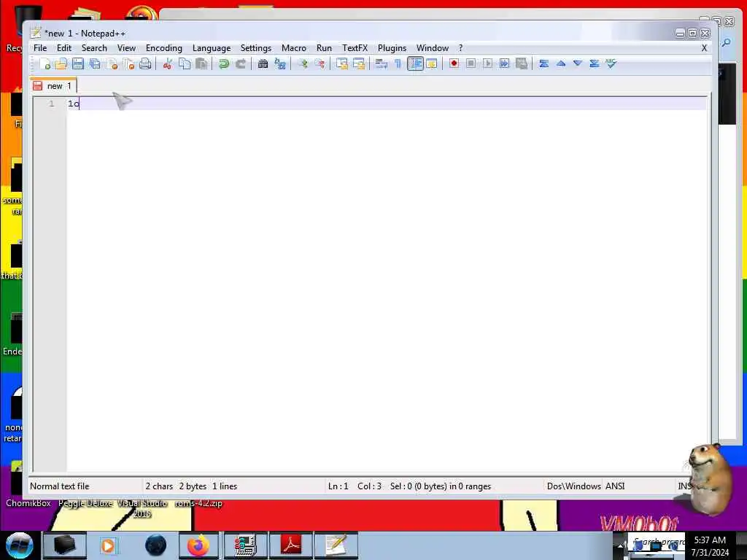Click the User Defined Language toolbar icon
The width and height of the screenshot is (747, 560).
432,63
